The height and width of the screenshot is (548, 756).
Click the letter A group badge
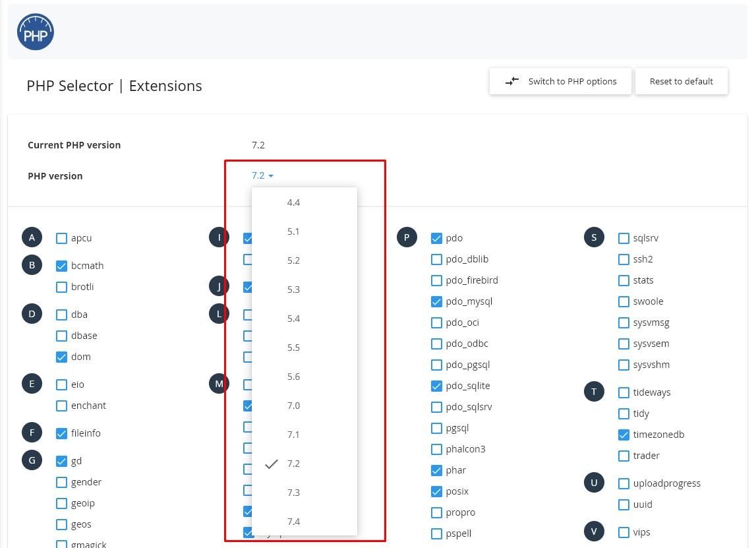click(x=32, y=237)
